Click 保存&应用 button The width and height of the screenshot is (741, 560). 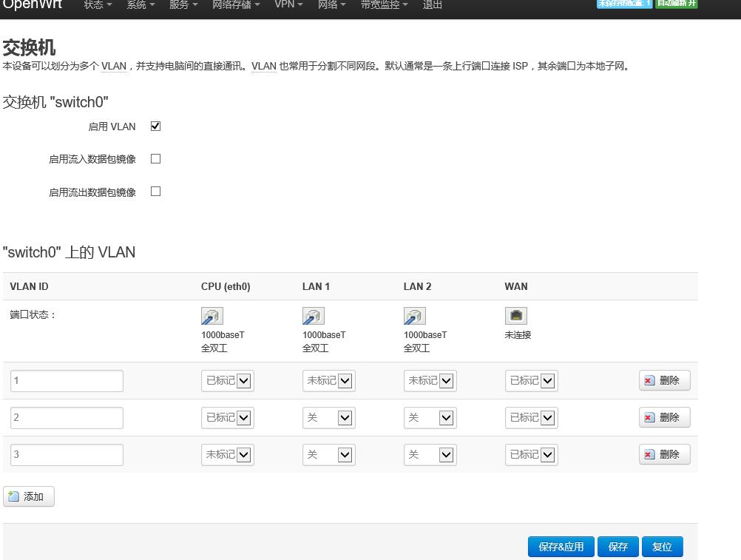(x=561, y=547)
